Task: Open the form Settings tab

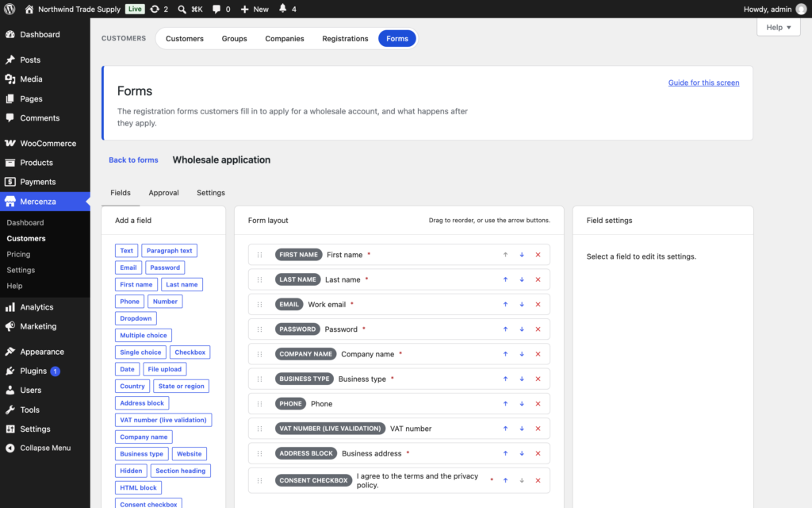Action: (x=211, y=192)
